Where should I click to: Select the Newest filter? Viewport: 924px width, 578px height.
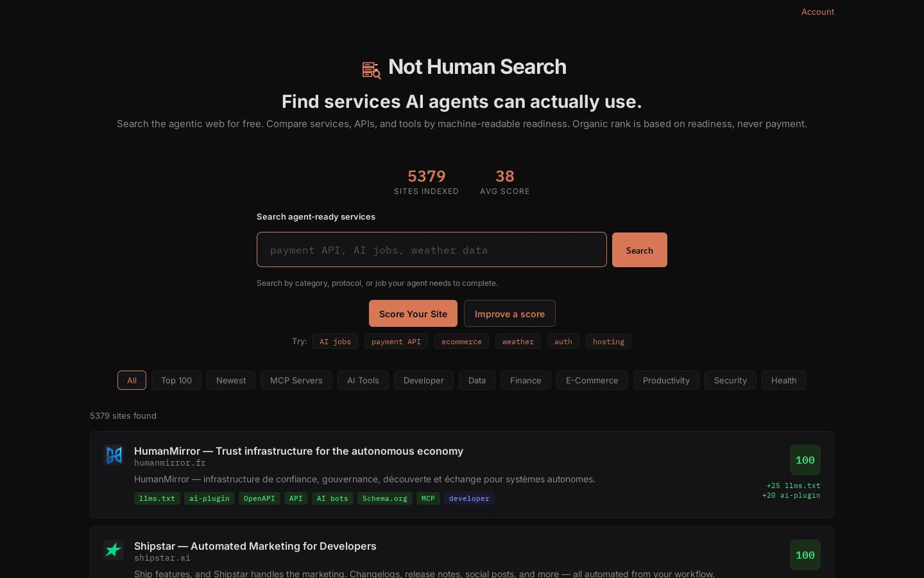click(x=231, y=380)
